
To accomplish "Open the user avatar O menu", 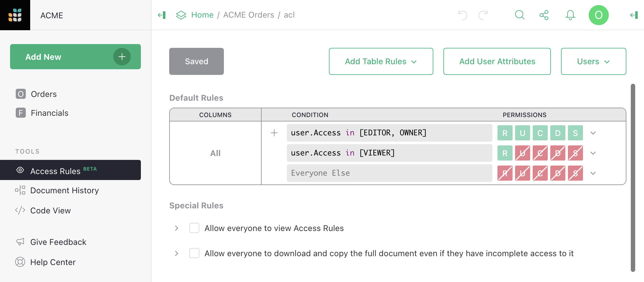I will tap(599, 15).
